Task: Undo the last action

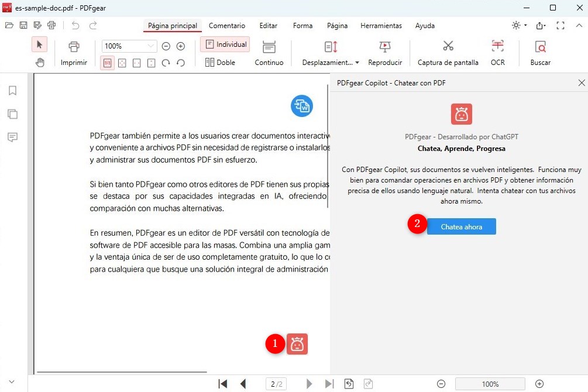Action: [x=75, y=26]
